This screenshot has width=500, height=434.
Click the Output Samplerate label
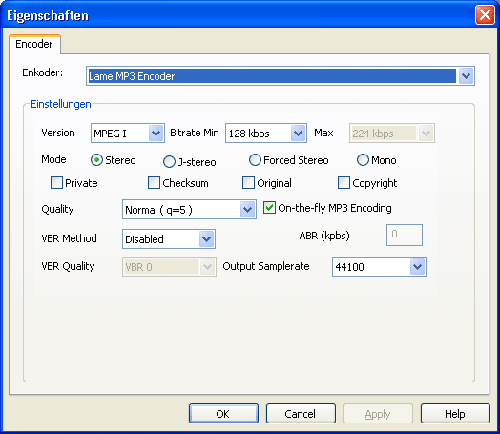coord(266,266)
